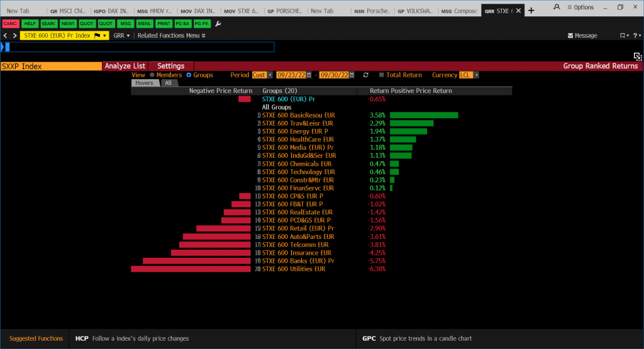Click the magnifier search icon in title bar

pyautogui.click(x=557, y=7)
